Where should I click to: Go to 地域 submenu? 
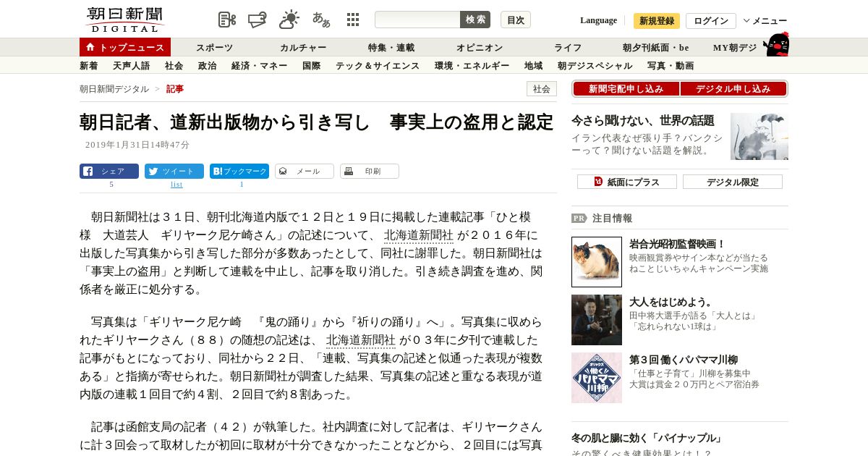point(534,66)
